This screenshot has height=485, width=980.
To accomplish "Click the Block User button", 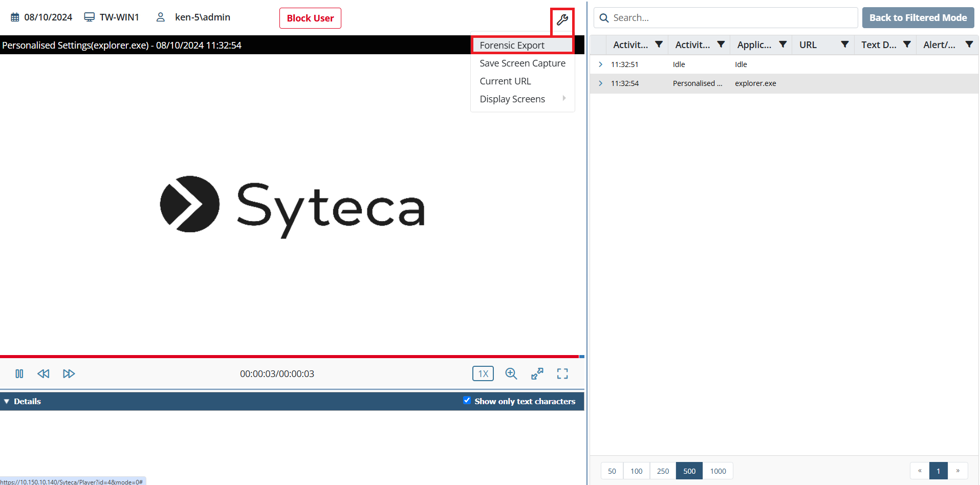I will [x=310, y=18].
